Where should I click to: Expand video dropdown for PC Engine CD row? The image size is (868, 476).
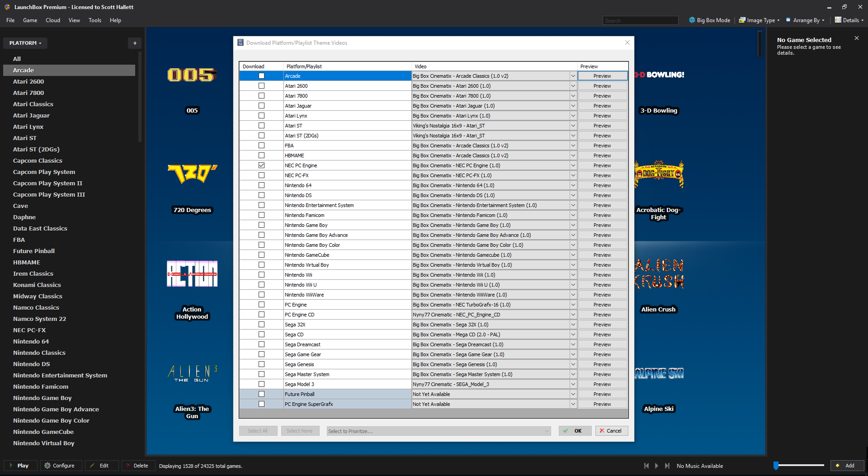point(573,315)
